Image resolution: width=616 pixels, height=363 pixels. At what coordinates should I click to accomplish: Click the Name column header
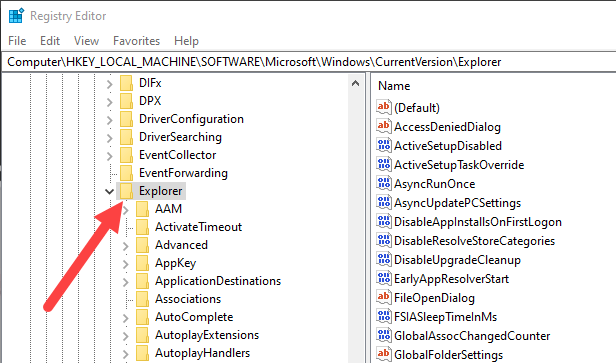[394, 86]
